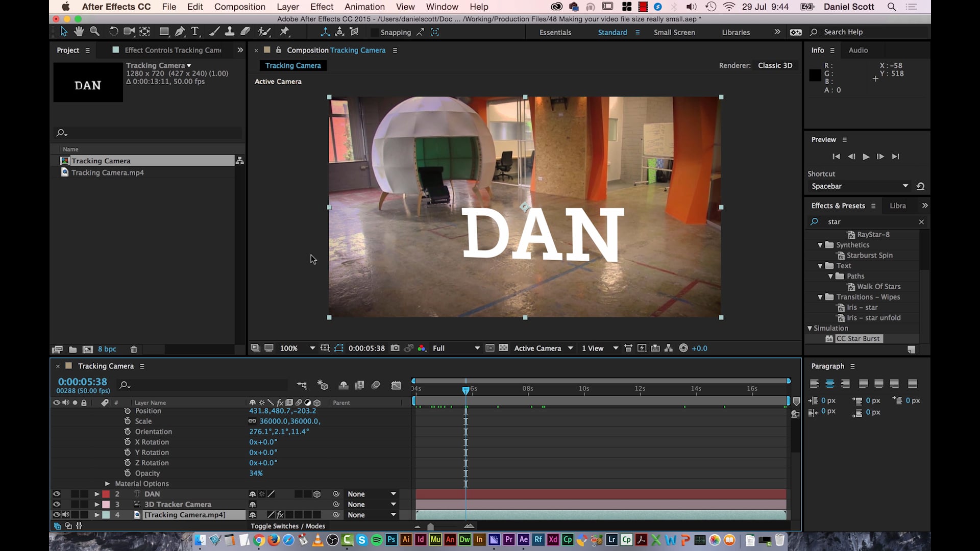Toggle 3D layer switch on DAN layer

(x=317, y=494)
